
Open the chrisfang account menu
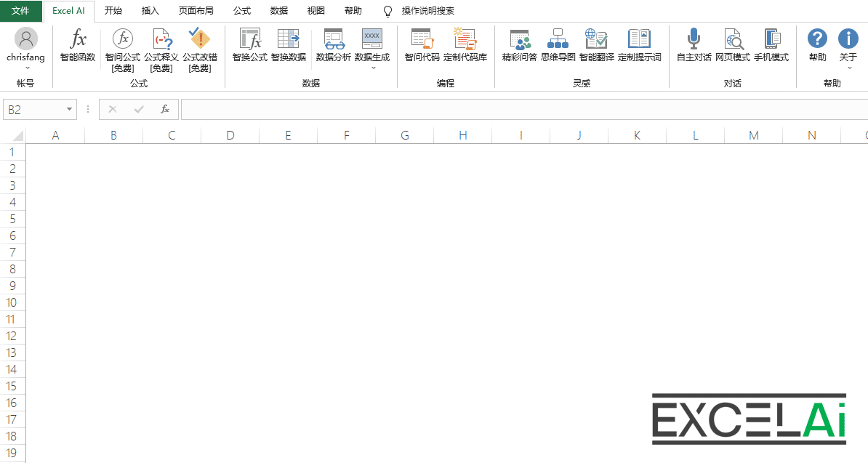[25, 49]
